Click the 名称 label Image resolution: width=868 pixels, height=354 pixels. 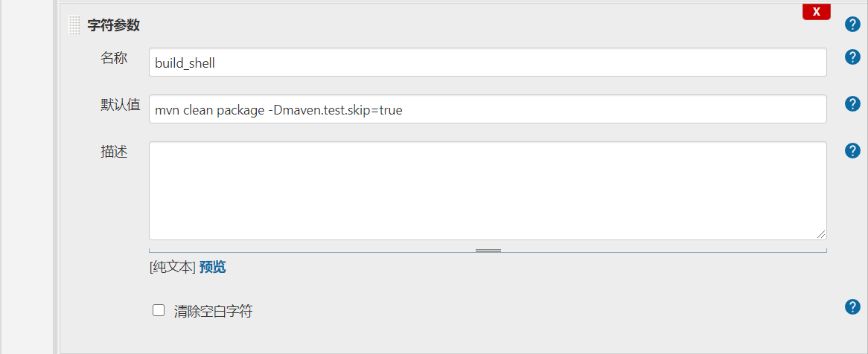(x=114, y=57)
